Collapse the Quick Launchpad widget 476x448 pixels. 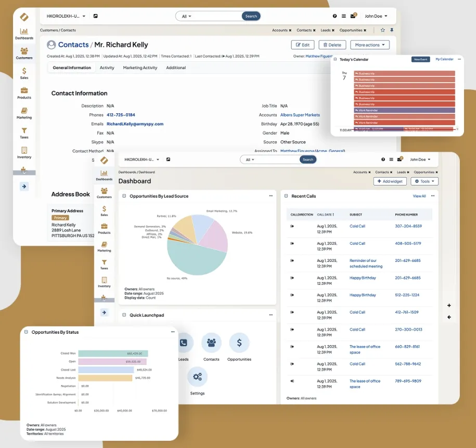(124, 315)
